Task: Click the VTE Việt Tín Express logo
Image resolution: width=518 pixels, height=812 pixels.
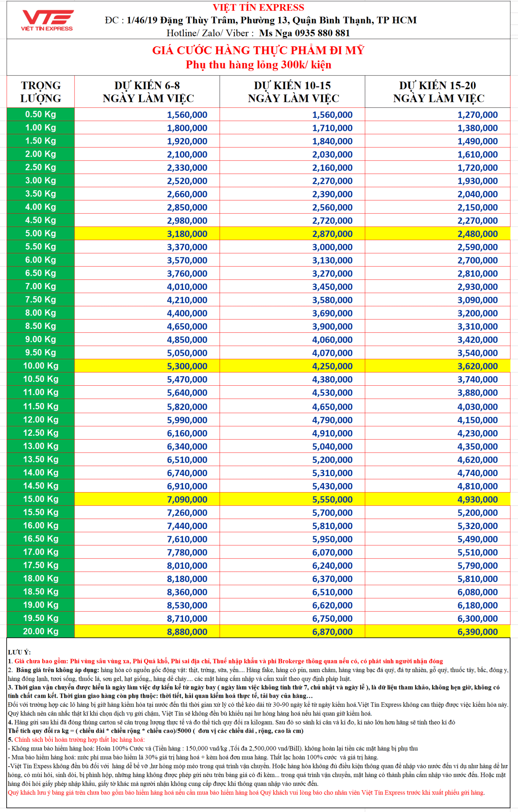Action: point(47,20)
